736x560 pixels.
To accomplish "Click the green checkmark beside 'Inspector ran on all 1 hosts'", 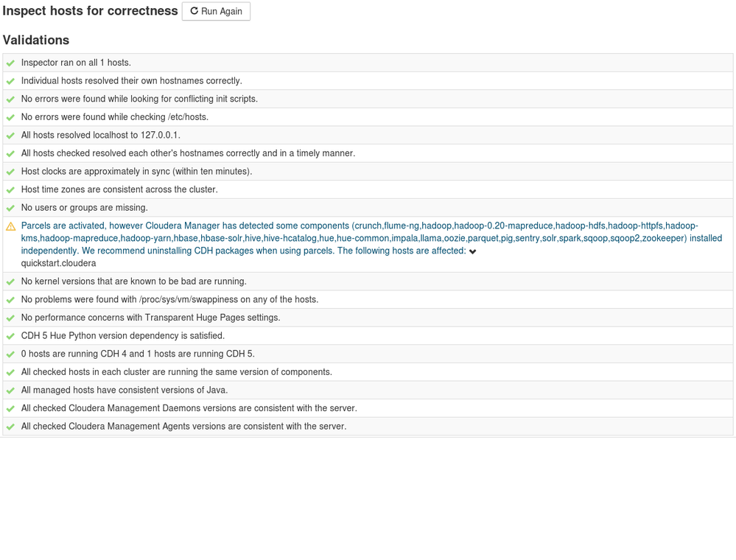I will click(10, 63).
